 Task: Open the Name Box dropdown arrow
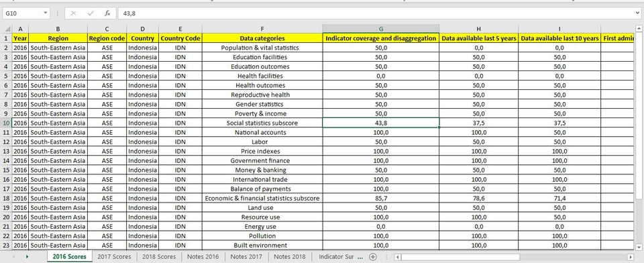click(x=45, y=13)
